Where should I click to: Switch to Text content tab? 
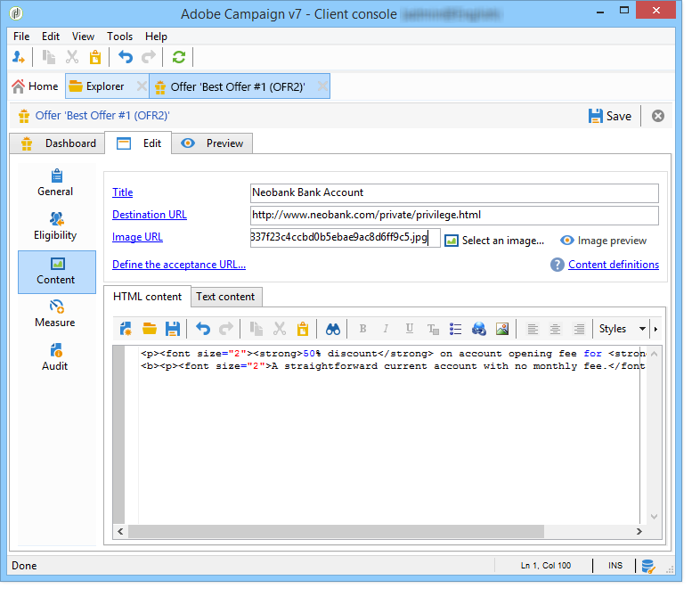pyautogui.click(x=226, y=297)
